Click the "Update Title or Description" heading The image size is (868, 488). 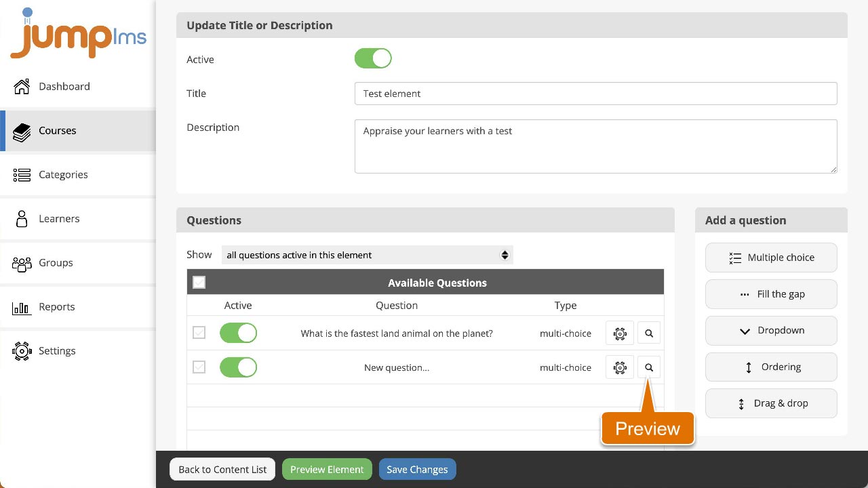(260, 25)
